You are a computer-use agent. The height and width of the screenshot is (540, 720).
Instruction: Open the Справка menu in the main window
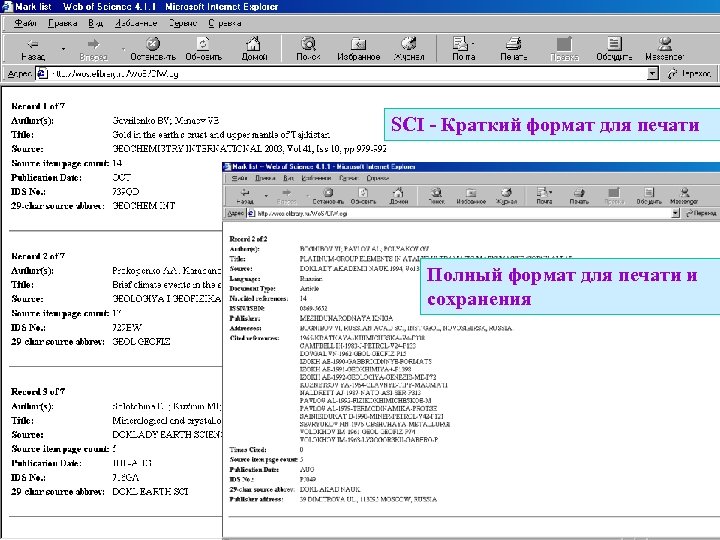click(225, 23)
